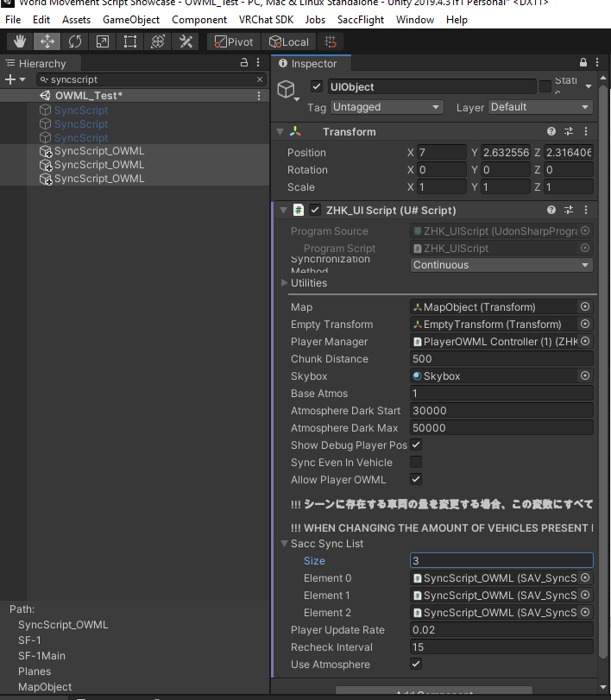
Task: Click MapObject in the path list
Action: [x=45, y=686]
